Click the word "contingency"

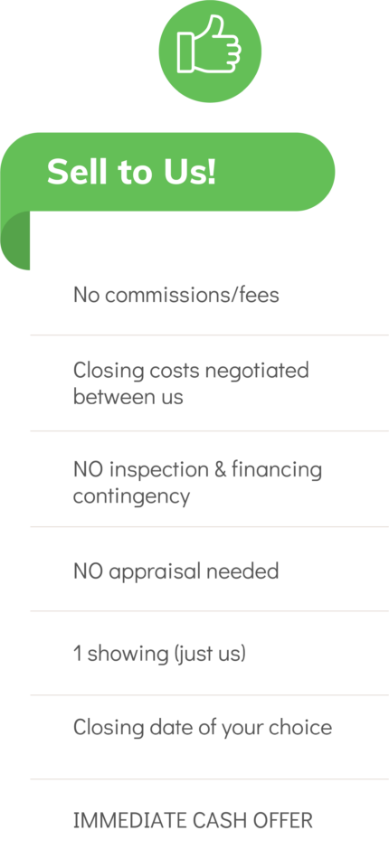(131, 495)
